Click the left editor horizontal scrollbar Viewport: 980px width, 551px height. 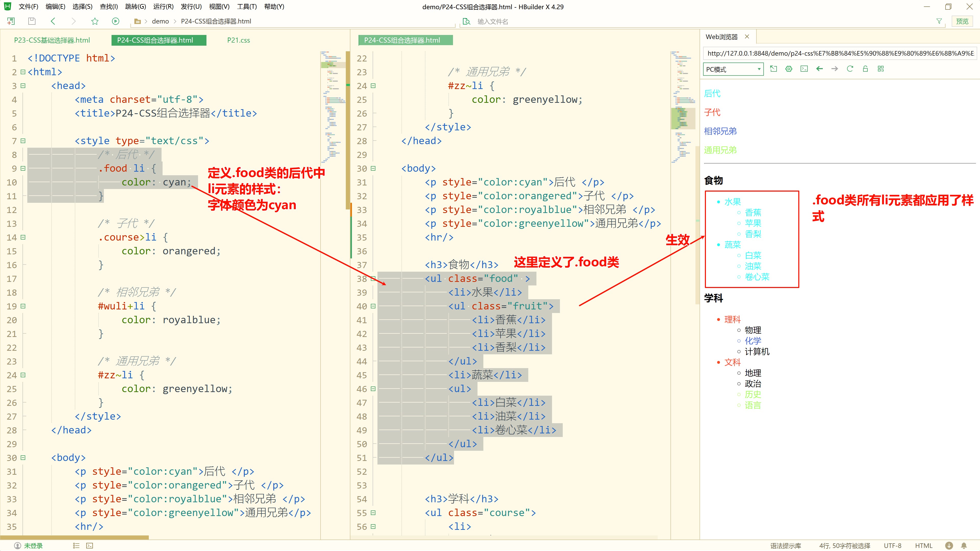(74, 537)
